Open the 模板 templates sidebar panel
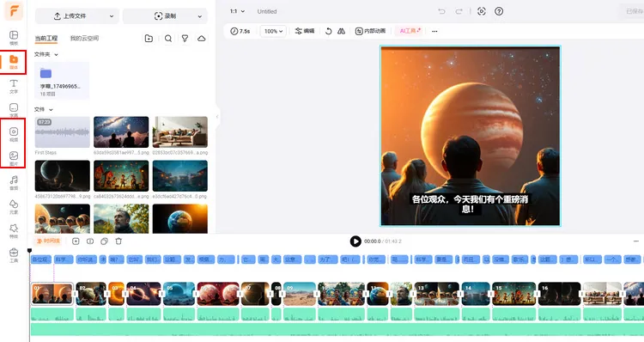Viewport: 644px width, 342px height. [x=14, y=38]
